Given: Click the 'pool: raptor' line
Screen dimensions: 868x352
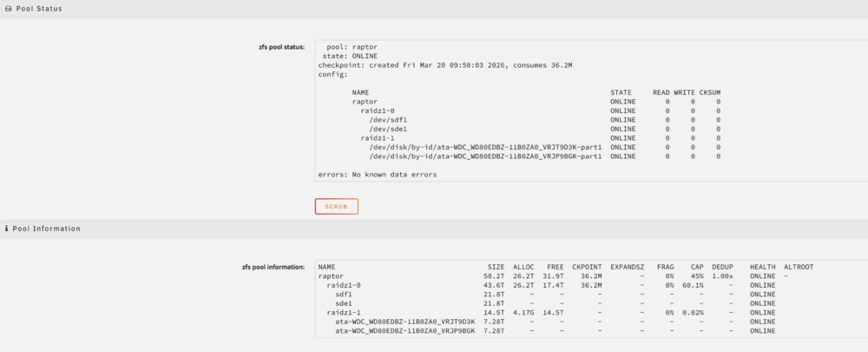Looking at the screenshot, I should tap(352, 47).
